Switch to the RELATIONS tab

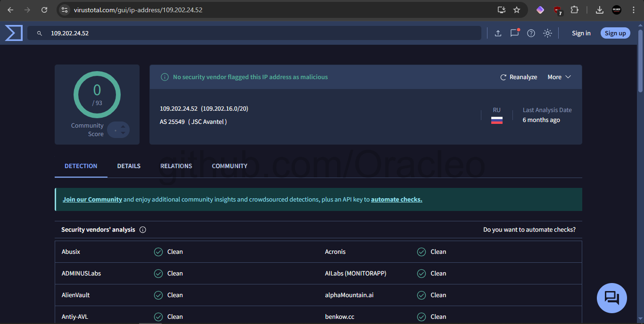click(176, 166)
